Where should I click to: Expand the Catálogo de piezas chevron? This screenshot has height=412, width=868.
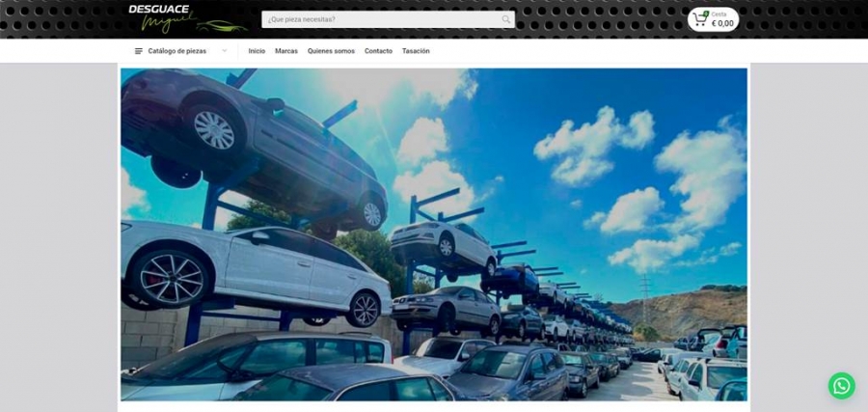coord(225,51)
